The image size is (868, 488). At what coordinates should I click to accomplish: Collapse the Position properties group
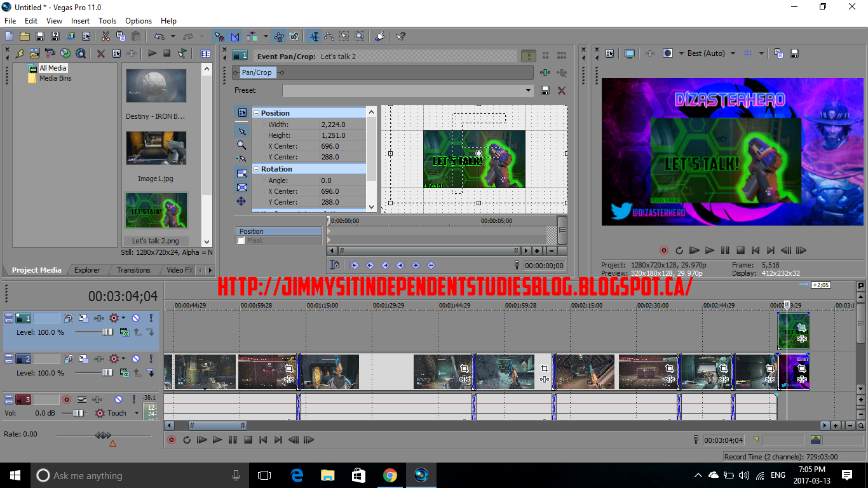click(x=257, y=113)
